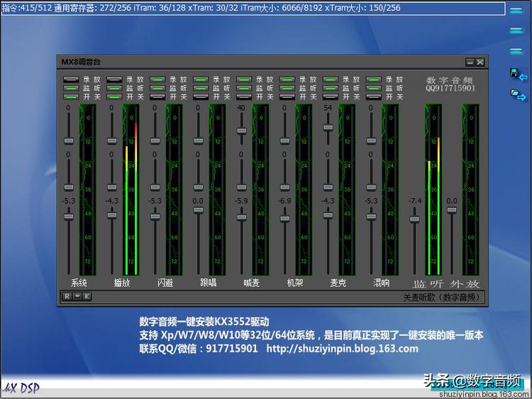Click the 外放 master level meter
This screenshot has height=399, width=532.
point(470,190)
